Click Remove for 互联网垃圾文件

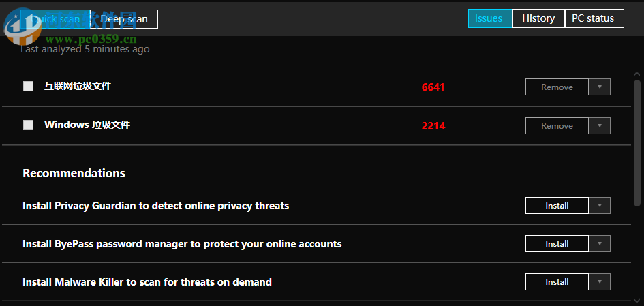click(557, 87)
